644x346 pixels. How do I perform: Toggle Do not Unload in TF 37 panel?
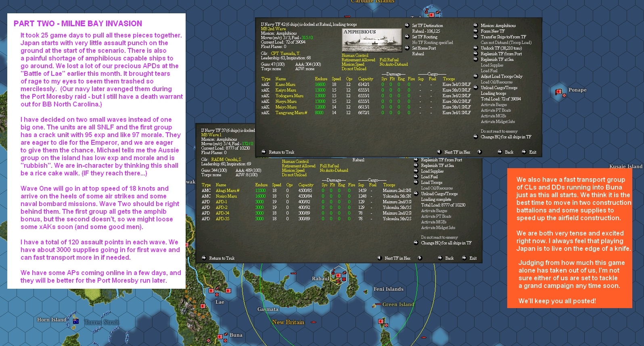pos(294,175)
